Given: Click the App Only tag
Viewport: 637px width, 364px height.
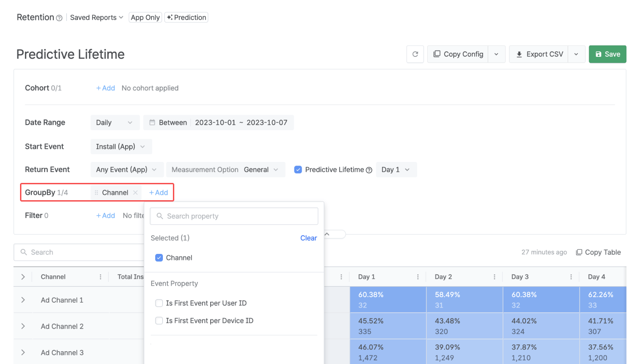Looking at the screenshot, I should click(145, 17).
